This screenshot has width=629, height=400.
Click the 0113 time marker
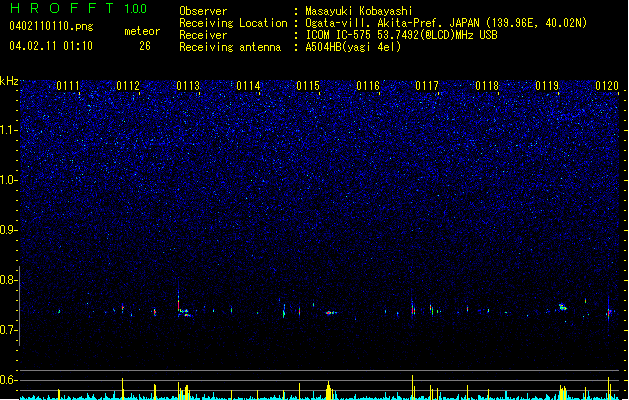pyautogui.click(x=188, y=86)
